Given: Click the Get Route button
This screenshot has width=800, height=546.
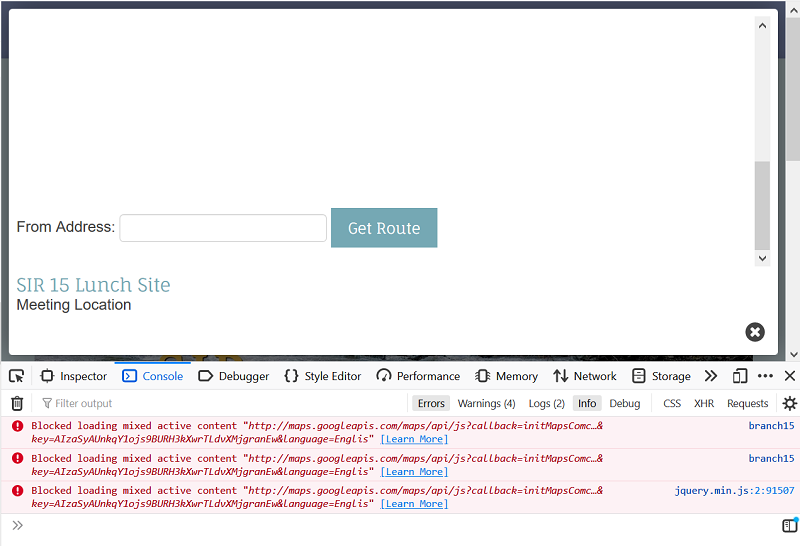Looking at the screenshot, I should (x=384, y=228).
